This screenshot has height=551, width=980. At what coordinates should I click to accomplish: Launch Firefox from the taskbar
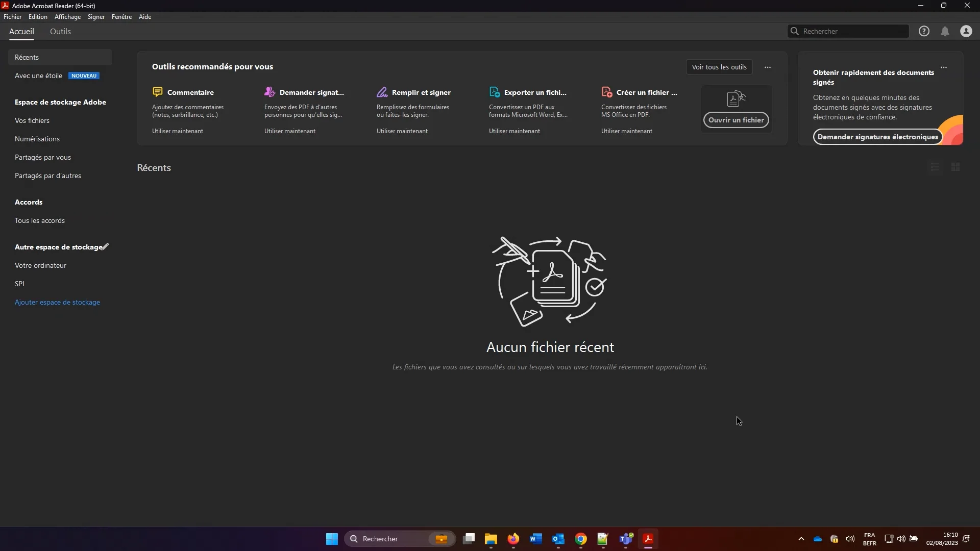coord(513,539)
